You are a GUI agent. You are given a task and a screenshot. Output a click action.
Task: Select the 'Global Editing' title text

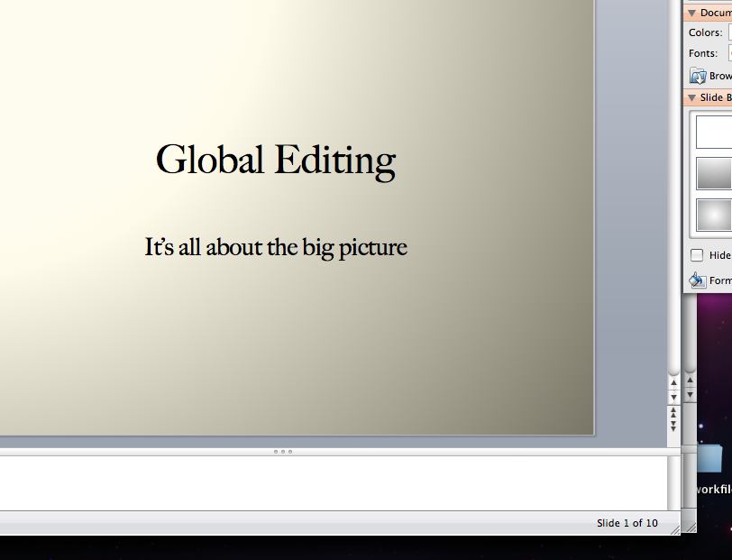(276, 161)
